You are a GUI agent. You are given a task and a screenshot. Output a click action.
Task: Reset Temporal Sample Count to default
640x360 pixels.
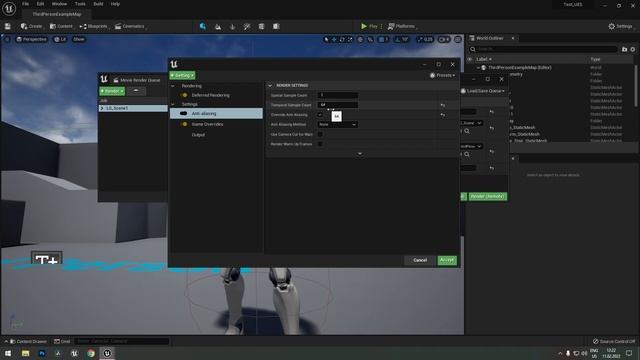[443, 105]
